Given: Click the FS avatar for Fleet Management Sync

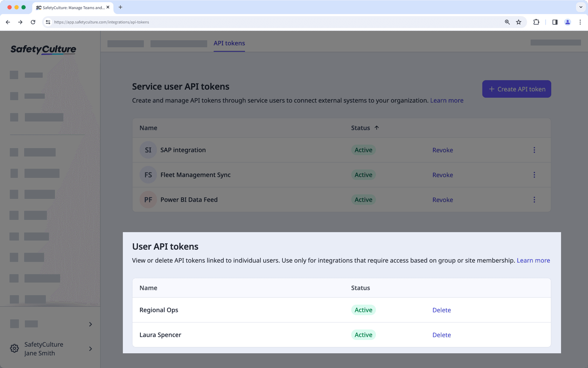Looking at the screenshot, I should click(148, 175).
